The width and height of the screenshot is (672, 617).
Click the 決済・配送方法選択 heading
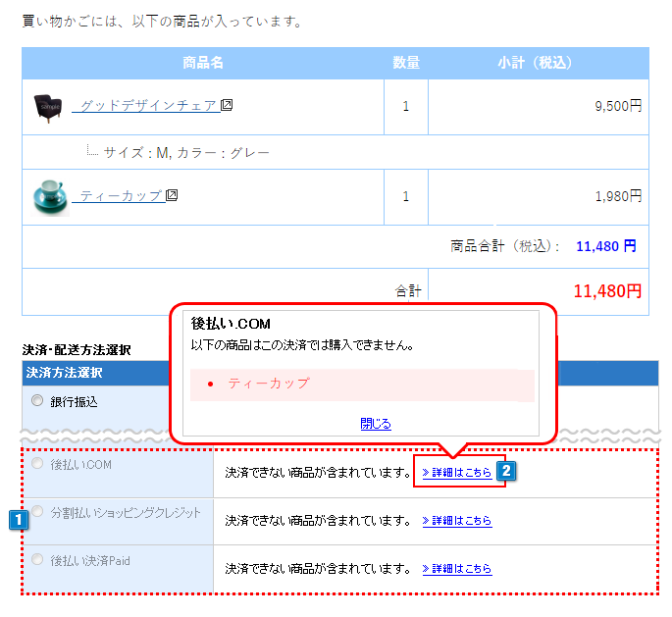pos(77,349)
